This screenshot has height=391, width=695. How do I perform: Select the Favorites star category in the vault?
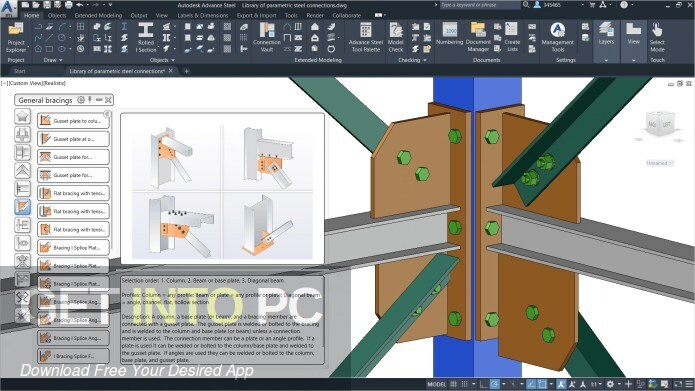23,117
